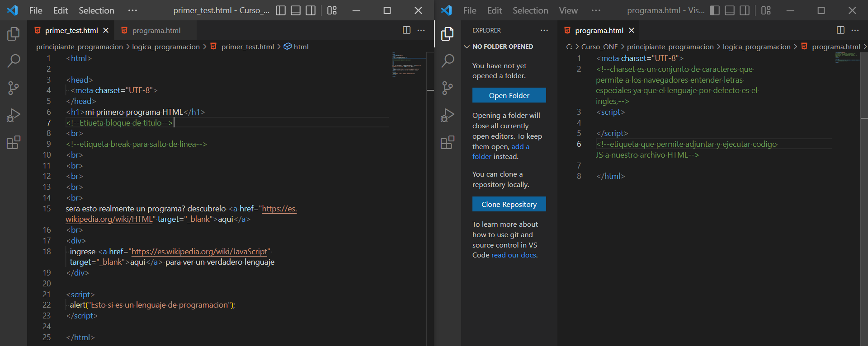
Task: Open the 'read our docs' link
Action: (x=514, y=255)
